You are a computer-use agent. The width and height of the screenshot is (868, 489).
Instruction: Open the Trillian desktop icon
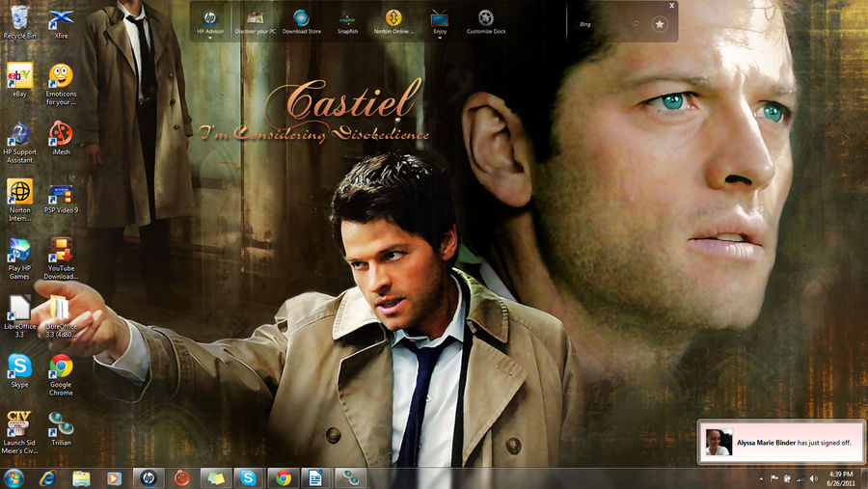[61, 428]
